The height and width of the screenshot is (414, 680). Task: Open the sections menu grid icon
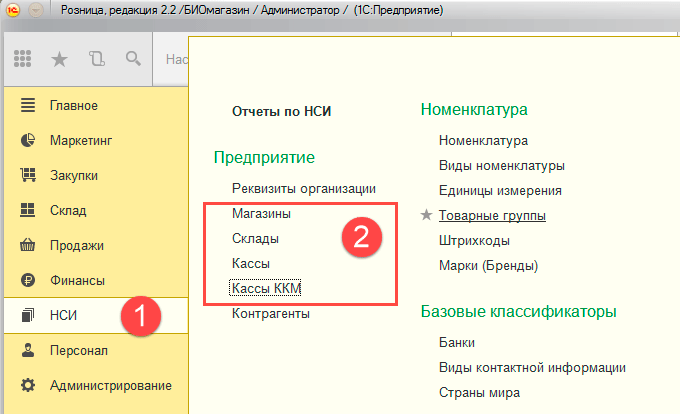23,59
